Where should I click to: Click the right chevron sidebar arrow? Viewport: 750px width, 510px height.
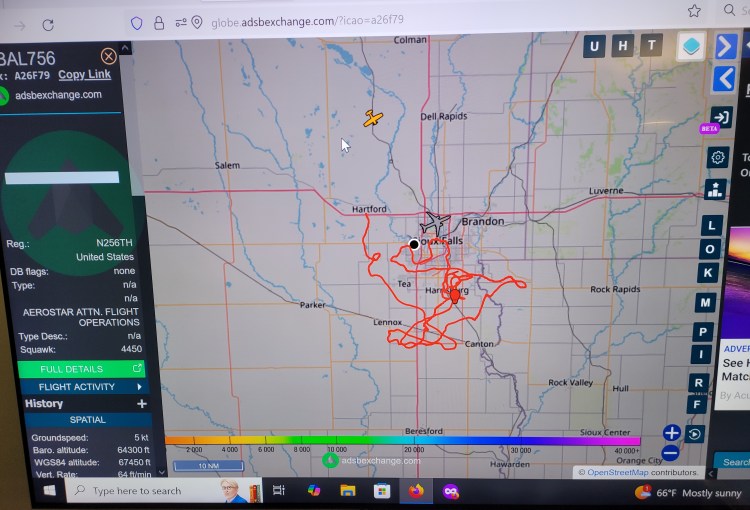[726, 46]
